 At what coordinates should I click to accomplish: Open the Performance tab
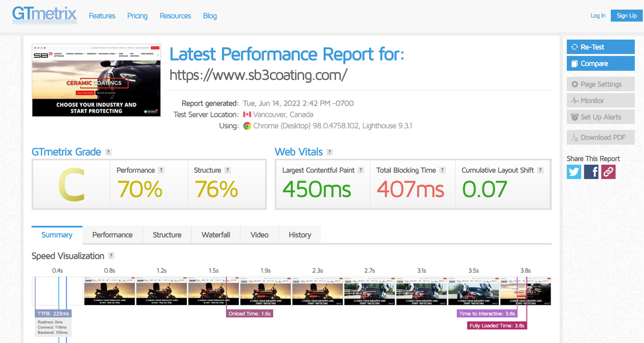(x=112, y=235)
